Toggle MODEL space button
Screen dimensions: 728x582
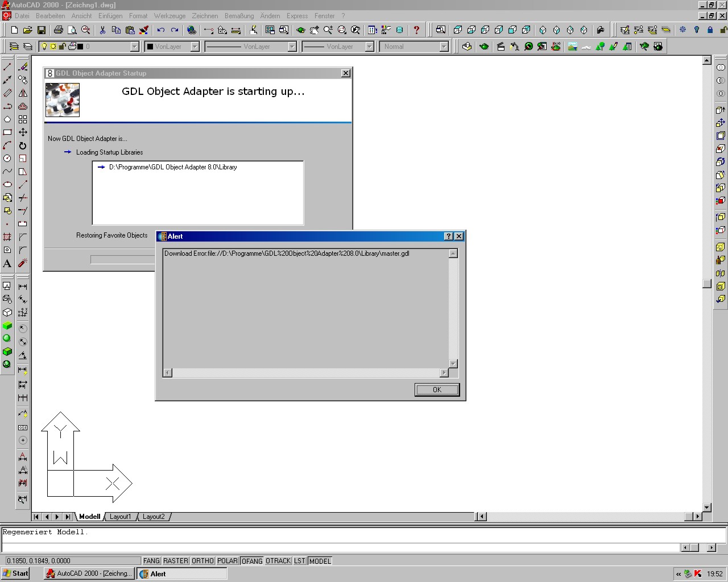[320, 561]
